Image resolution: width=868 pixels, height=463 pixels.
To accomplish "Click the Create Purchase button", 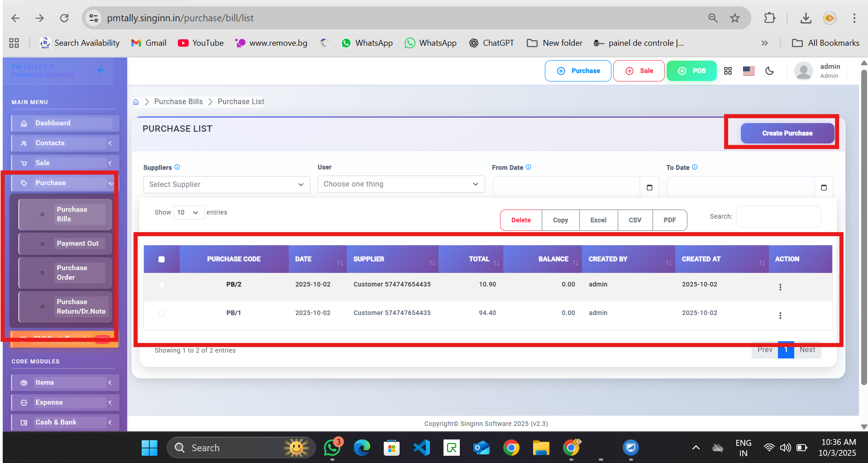I will pos(787,134).
